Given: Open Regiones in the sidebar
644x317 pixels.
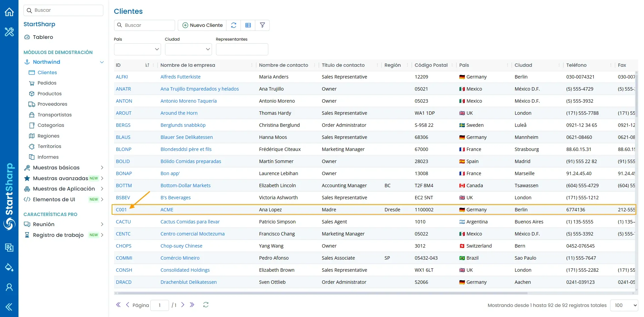Looking at the screenshot, I should (x=48, y=136).
